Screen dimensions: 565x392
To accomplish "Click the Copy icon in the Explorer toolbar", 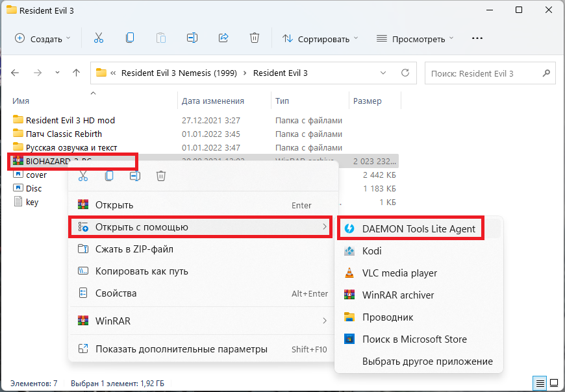I will (130, 38).
